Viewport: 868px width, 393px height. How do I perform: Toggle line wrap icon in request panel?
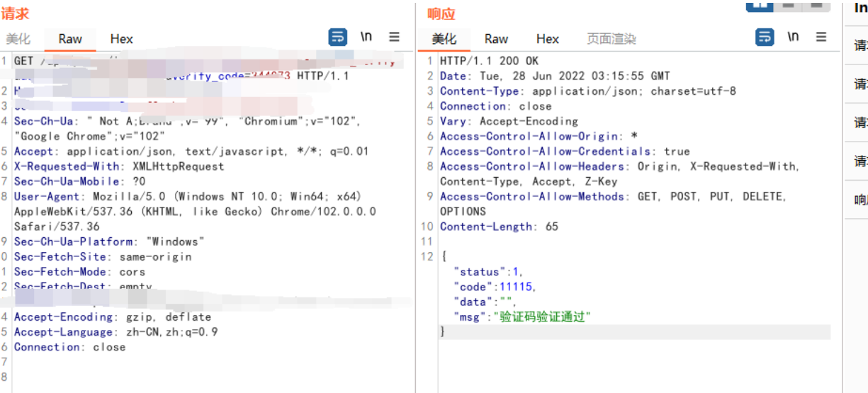[x=338, y=37]
